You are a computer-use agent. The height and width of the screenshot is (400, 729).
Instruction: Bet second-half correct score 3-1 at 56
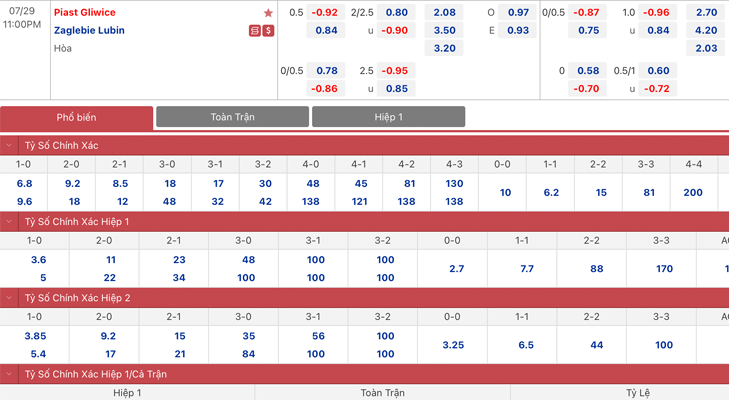(x=318, y=336)
